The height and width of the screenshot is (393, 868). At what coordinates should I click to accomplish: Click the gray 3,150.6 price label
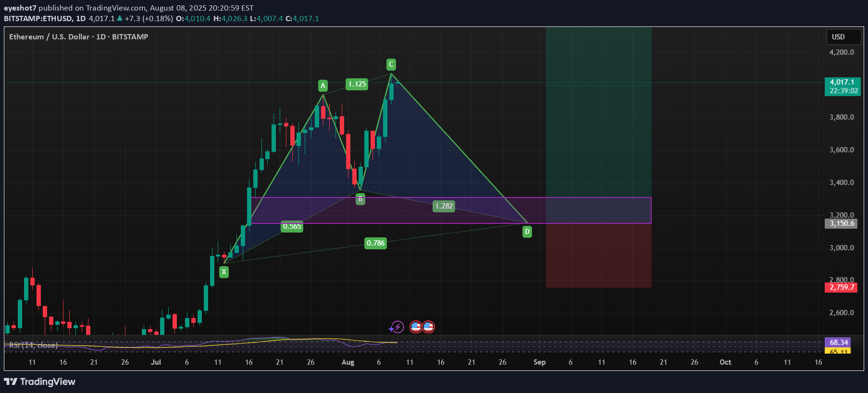842,223
